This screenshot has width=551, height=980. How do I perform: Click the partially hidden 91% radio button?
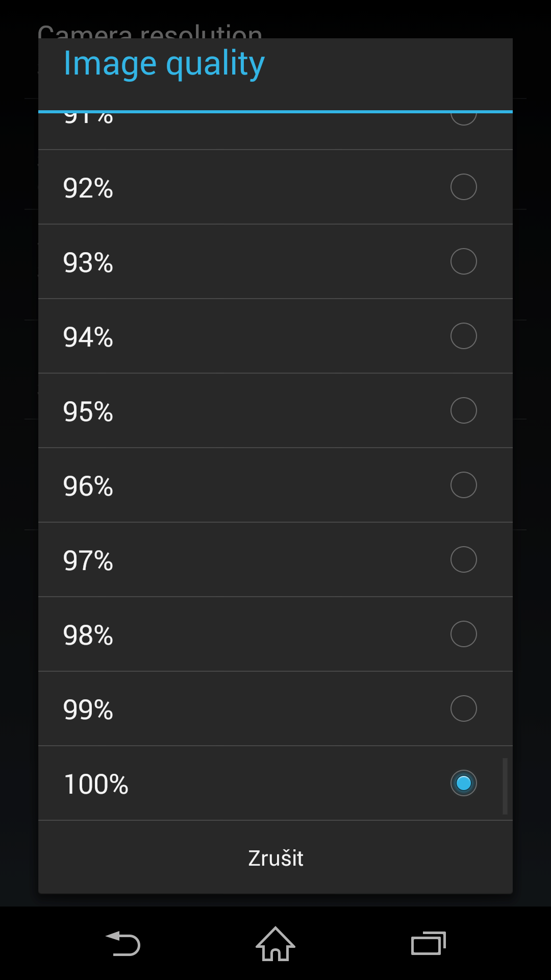pyautogui.click(x=463, y=118)
